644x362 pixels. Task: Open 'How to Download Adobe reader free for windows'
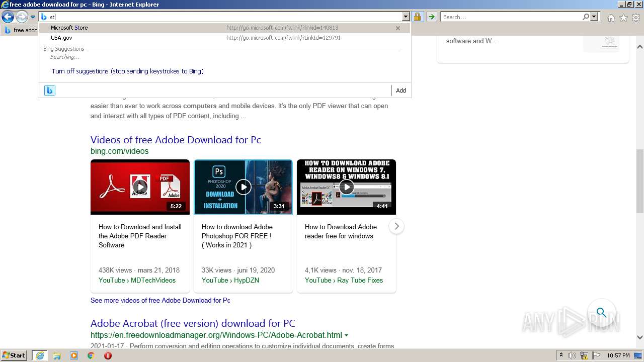(341, 231)
